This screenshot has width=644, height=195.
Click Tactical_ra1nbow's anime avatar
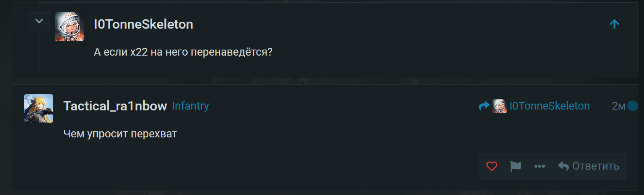click(x=39, y=108)
